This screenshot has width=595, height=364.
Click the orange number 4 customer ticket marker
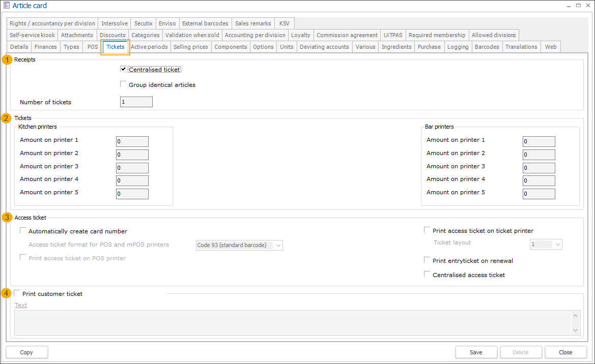click(x=7, y=293)
